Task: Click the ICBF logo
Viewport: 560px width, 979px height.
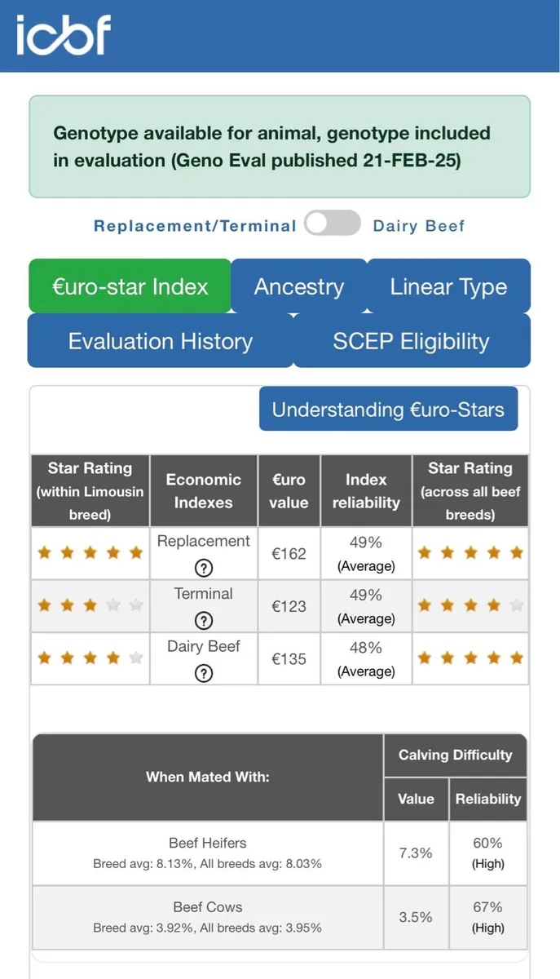Action: coord(64,34)
